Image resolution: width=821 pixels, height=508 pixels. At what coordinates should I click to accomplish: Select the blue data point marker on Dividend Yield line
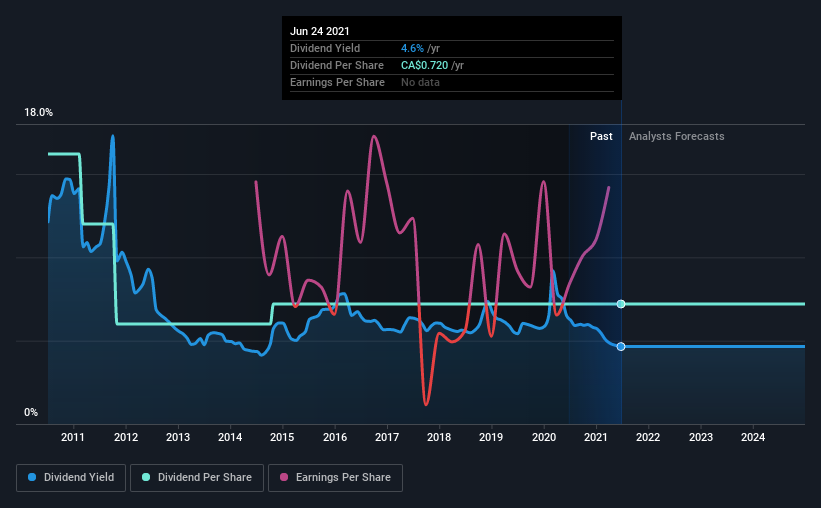pos(621,347)
